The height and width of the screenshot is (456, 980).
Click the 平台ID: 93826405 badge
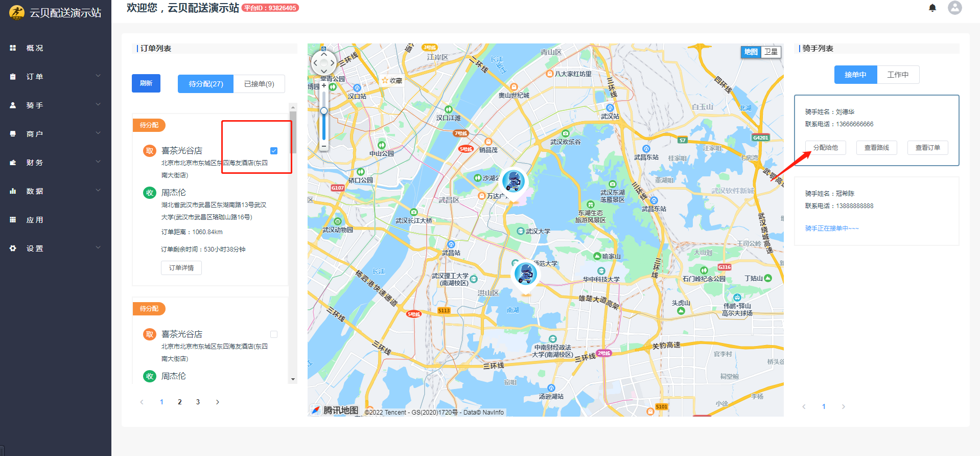270,8
